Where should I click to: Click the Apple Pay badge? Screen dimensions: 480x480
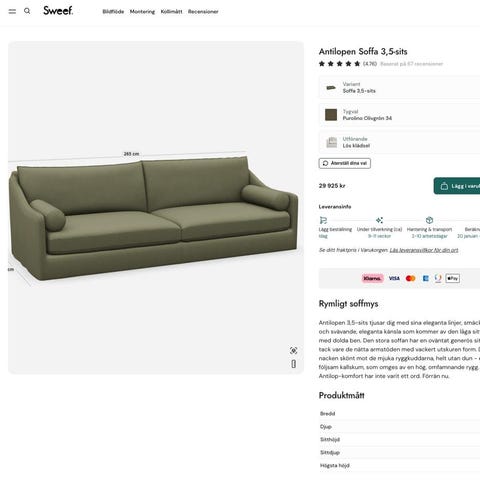(452, 278)
